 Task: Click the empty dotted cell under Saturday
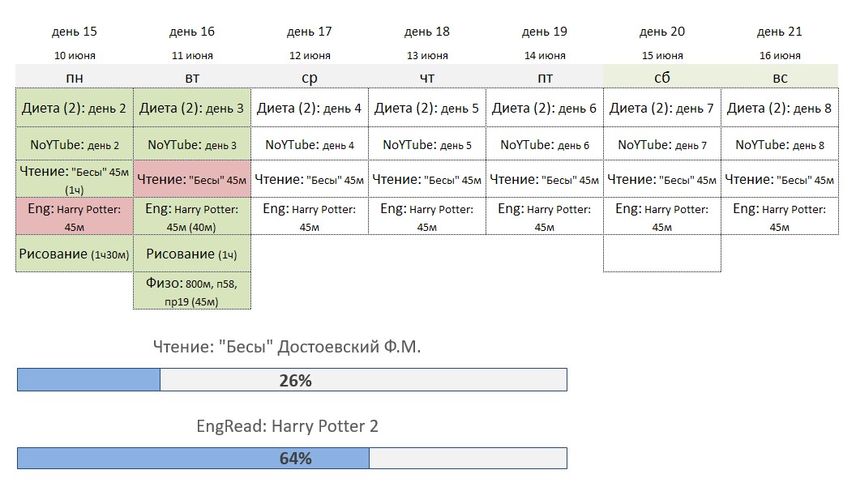pos(661,254)
